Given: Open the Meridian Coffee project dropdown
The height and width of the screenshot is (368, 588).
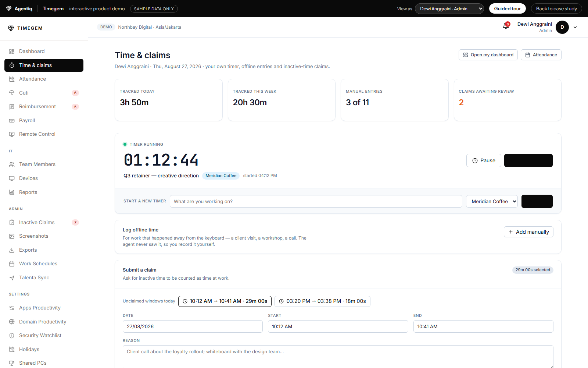Looking at the screenshot, I should [492, 201].
